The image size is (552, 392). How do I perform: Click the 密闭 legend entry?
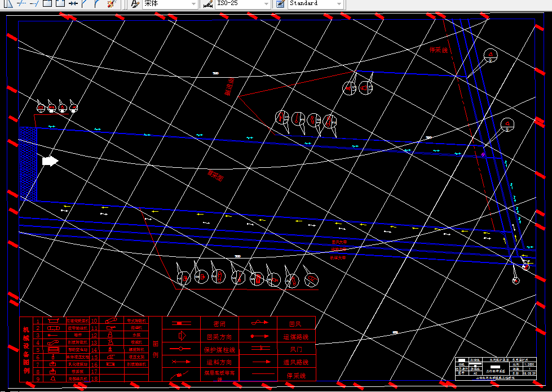(x=219, y=324)
